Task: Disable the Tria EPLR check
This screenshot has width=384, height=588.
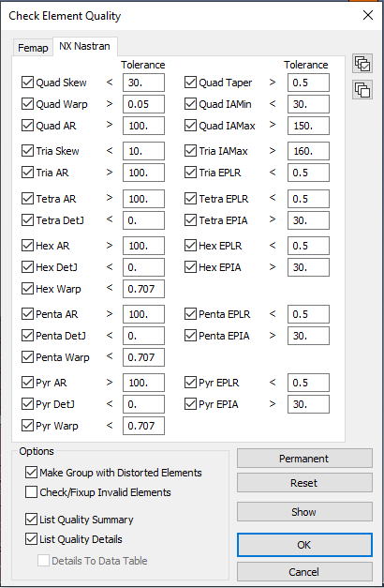Action: click(x=190, y=173)
